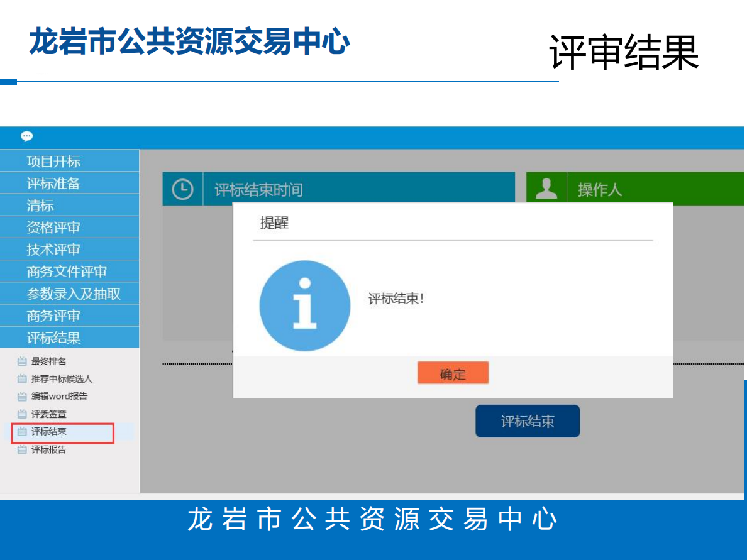Confirm the dialog with 确定 button
This screenshot has height=560, width=747.
coord(453,373)
